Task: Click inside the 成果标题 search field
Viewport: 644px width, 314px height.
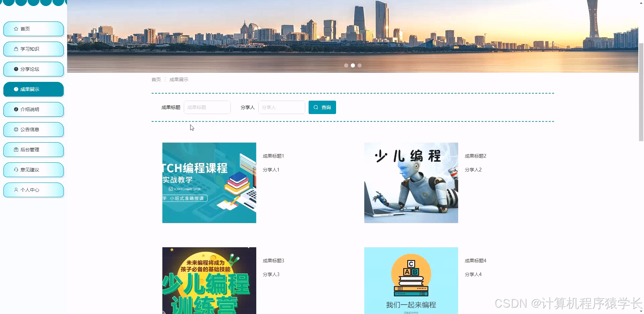Action: 207,107
